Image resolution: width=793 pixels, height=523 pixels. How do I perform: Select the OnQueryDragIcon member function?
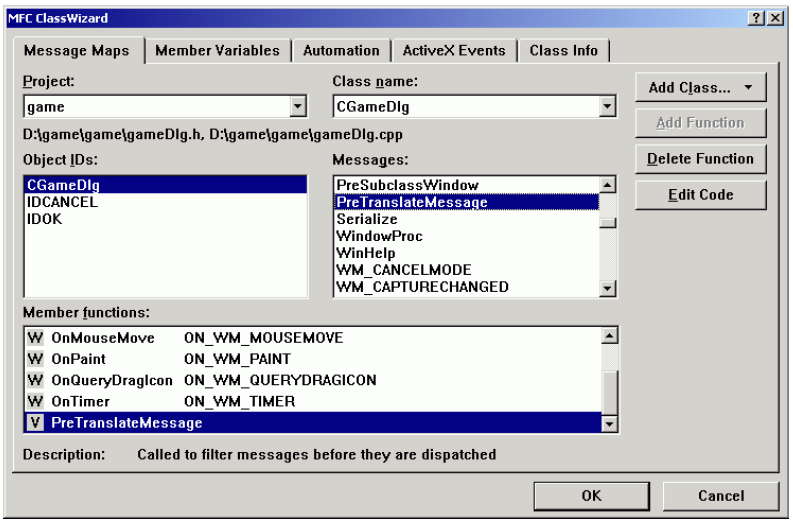click(x=313, y=380)
